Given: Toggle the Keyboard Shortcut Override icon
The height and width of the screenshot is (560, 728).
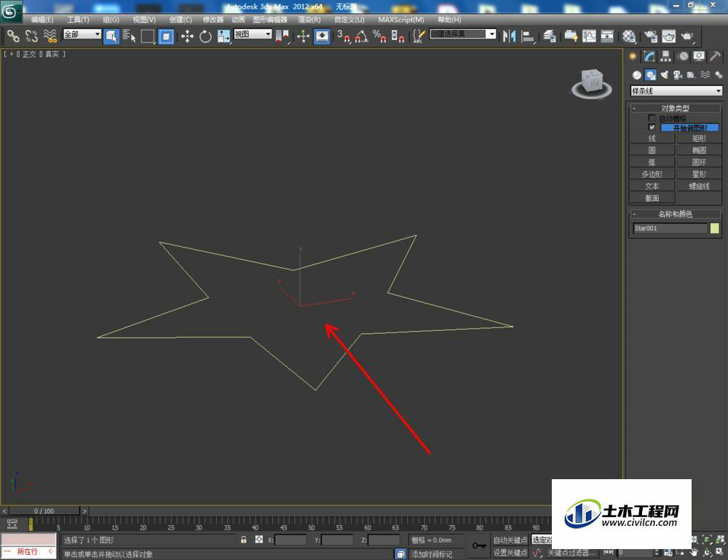Looking at the screenshot, I should click(x=323, y=36).
